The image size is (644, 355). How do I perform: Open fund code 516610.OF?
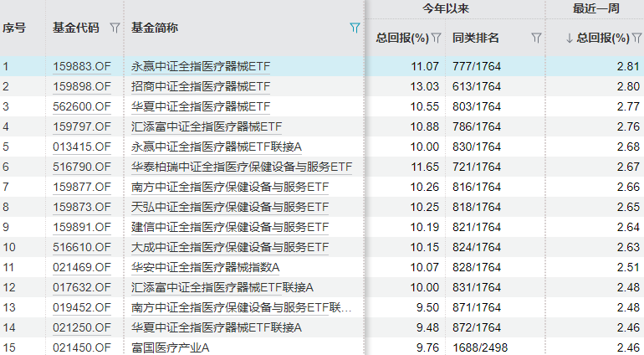point(82,247)
